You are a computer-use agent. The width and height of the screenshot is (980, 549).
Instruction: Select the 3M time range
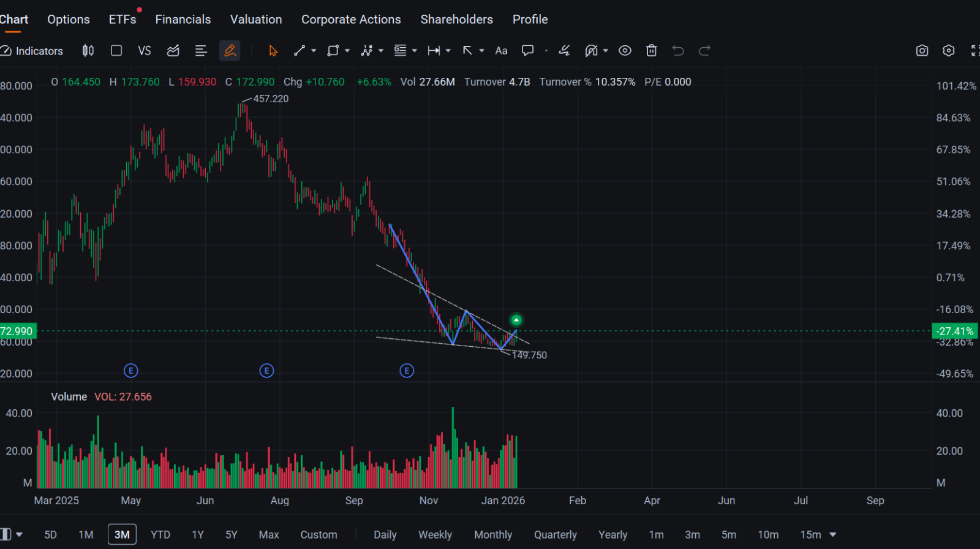pyautogui.click(x=122, y=534)
